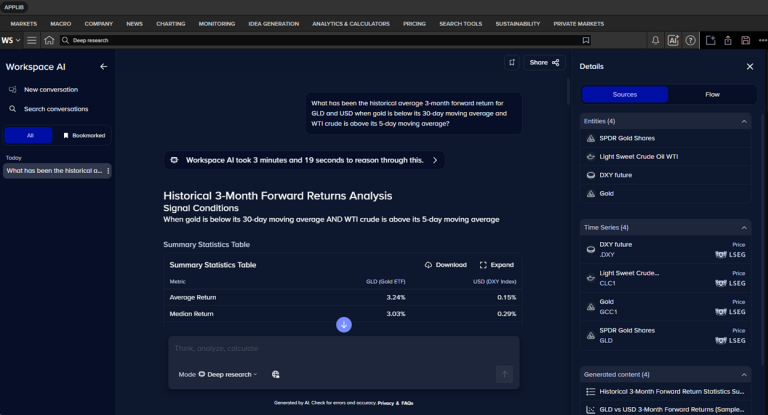This screenshot has width=768, height=415.
Task: Save workspace using the floppy disk icon
Action: pyautogui.click(x=745, y=40)
